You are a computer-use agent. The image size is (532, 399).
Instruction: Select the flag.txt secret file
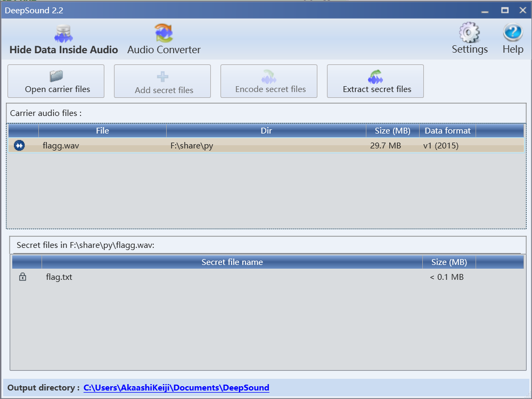pos(59,277)
